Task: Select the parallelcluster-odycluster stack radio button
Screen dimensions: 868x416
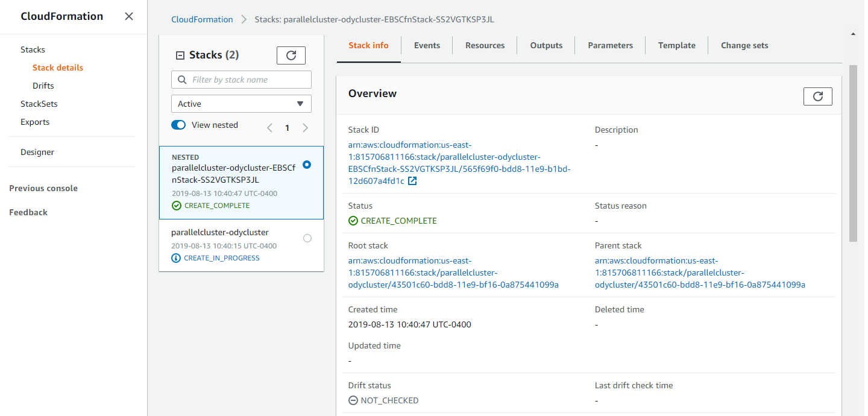Action: point(307,238)
